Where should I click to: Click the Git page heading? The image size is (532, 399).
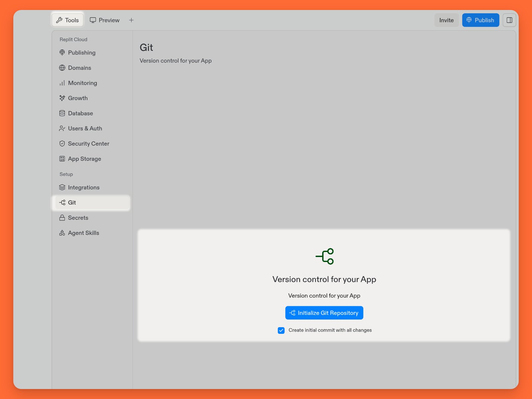click(x=146, y=48)
